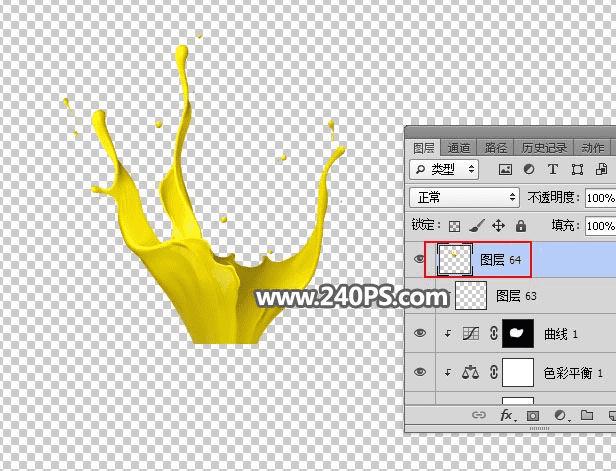
Task: Filter for adjustment layers icon
Action: coord(529,170)
